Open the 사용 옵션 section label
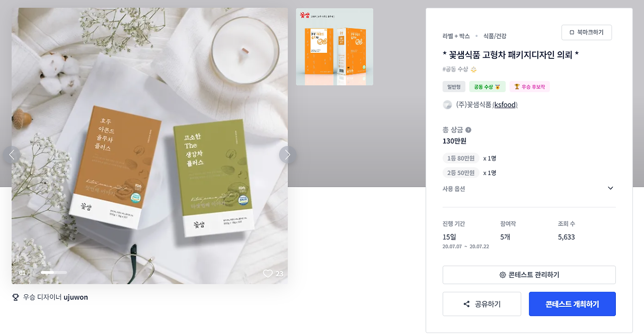Screen dimensions: 644x335 coord(454,189)
